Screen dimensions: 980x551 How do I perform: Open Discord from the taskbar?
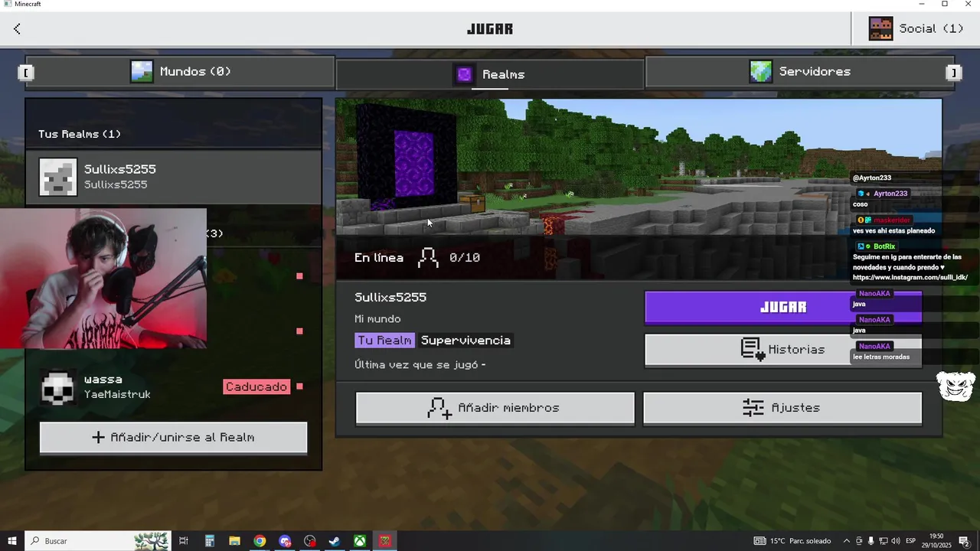tap(285, 541)
